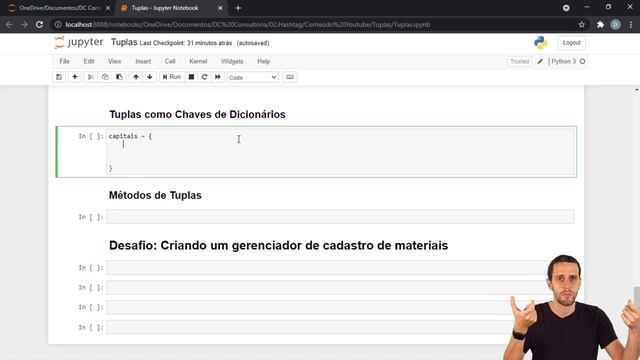Reload the page
Screen dimensions: 640x360
[40, 24]
